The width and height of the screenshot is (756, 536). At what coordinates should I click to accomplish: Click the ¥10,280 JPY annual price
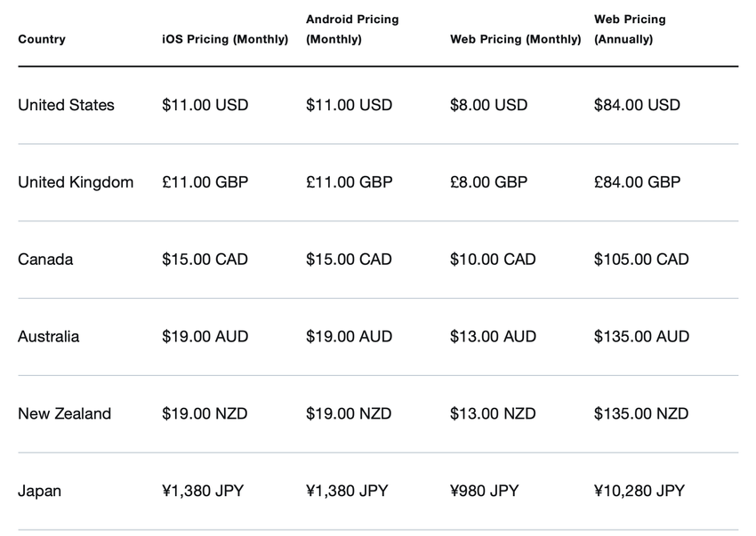click(x=639, y=491)
